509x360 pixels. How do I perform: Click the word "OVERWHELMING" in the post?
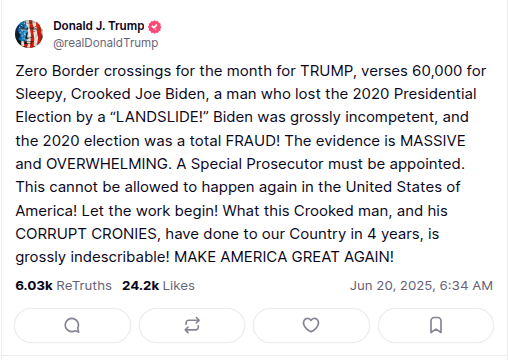(x=107, y=164)
